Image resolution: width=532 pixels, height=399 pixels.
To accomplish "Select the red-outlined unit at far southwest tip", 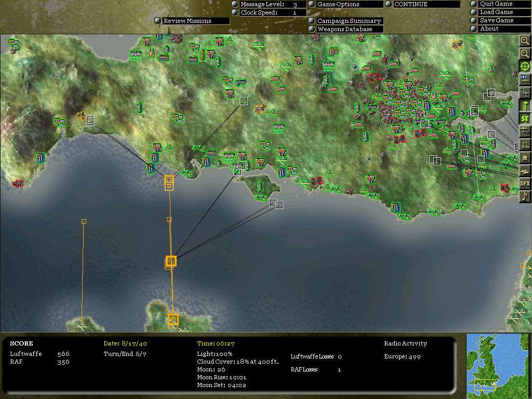I will click(x=18, y=183).
